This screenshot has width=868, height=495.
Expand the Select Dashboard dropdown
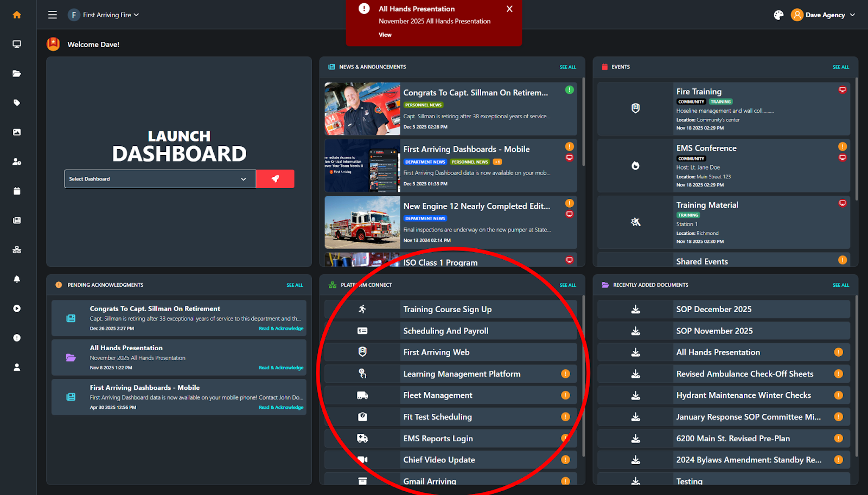pos(160,179)
